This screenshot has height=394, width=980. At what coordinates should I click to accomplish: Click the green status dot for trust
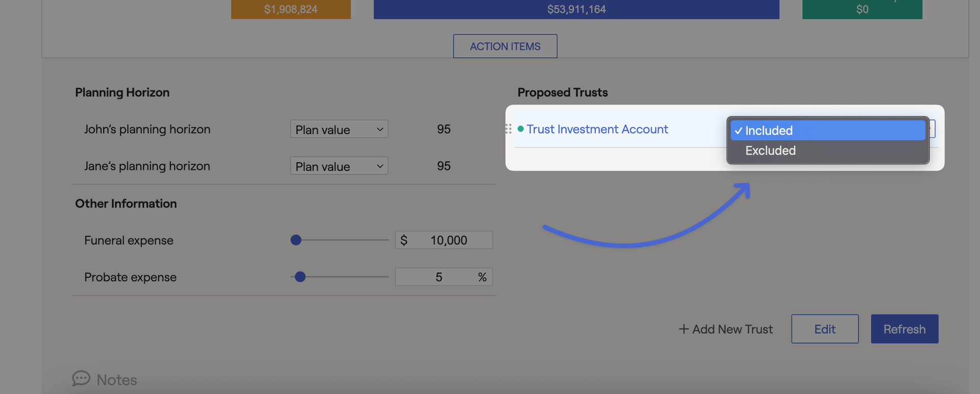(x=521, y=129)
